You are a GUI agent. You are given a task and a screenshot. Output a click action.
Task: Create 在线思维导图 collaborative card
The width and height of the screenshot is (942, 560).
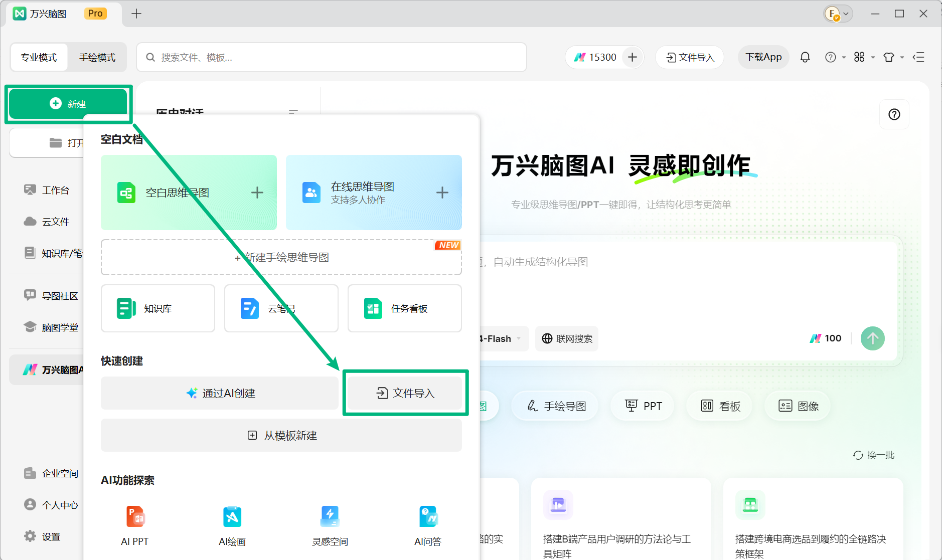tap(374, 193)
